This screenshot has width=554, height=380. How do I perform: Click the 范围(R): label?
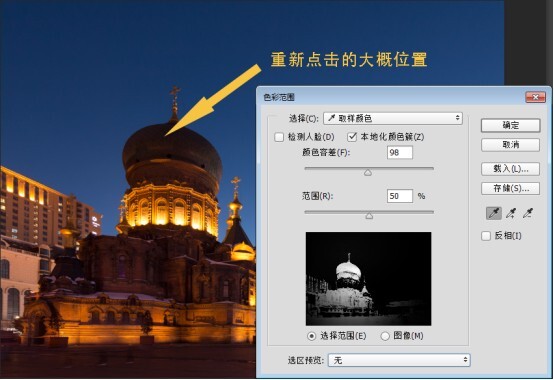point(318,196)
